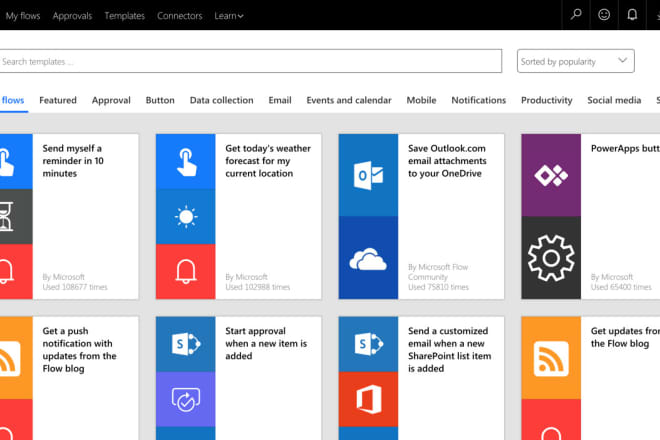Viewport: 660px width, 440px height.
Task: Click SharePoint icon on customized email card
Action: point(368,344)
